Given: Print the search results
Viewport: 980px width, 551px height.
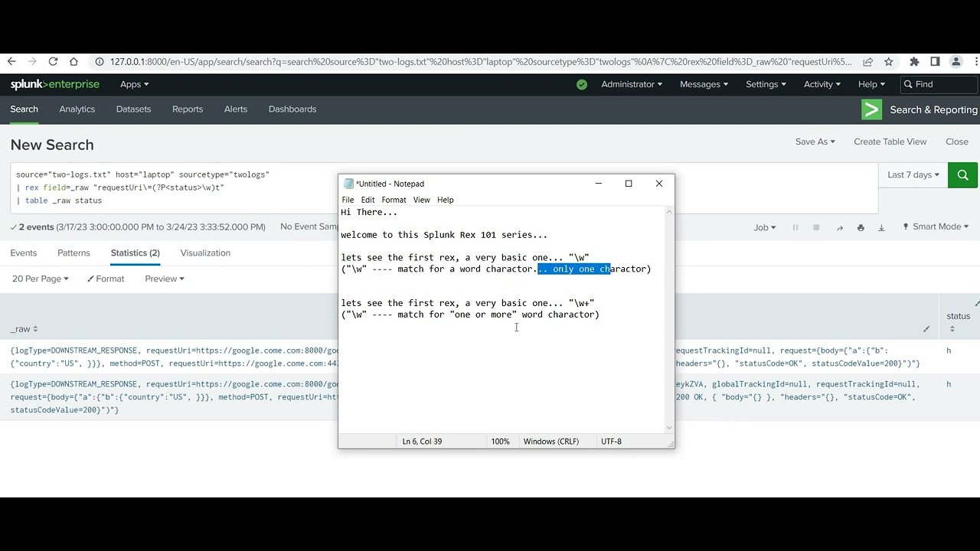Looking at the screenshot, I should [861, 227].
